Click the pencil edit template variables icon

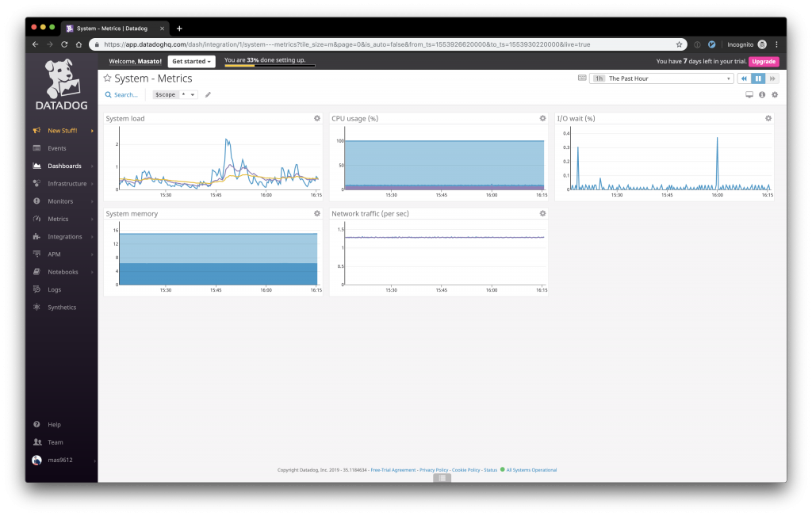point(209,94)
